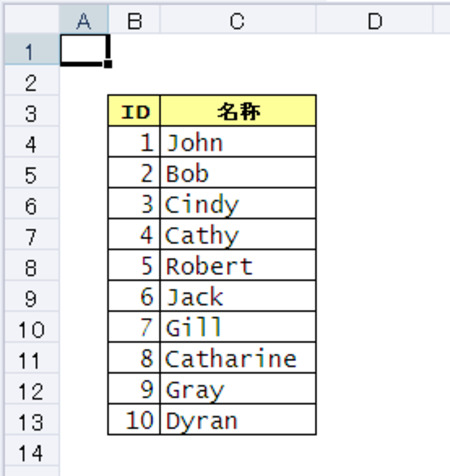Select the Robert name cell
This screenshot has width=450, height=476.
238,266
